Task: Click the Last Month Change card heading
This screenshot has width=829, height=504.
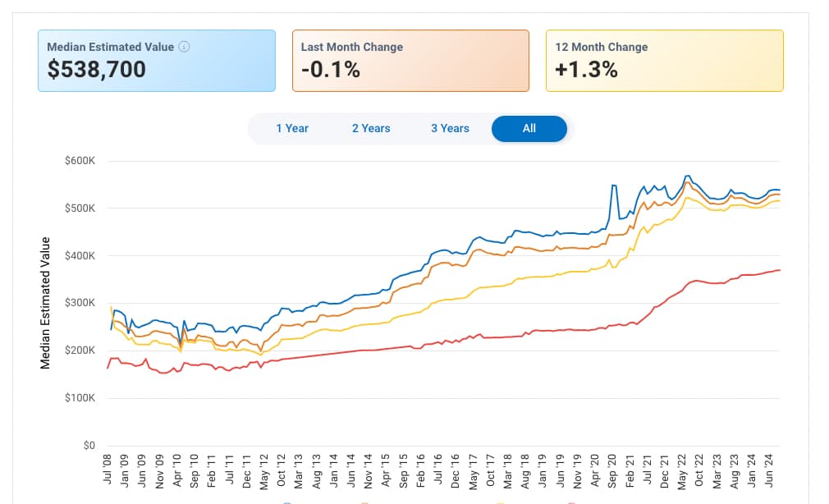Action: pos(351,47)
